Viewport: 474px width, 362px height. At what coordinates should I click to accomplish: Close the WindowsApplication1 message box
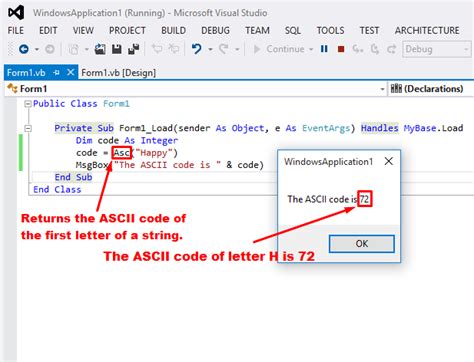click(x=389, y=161)
